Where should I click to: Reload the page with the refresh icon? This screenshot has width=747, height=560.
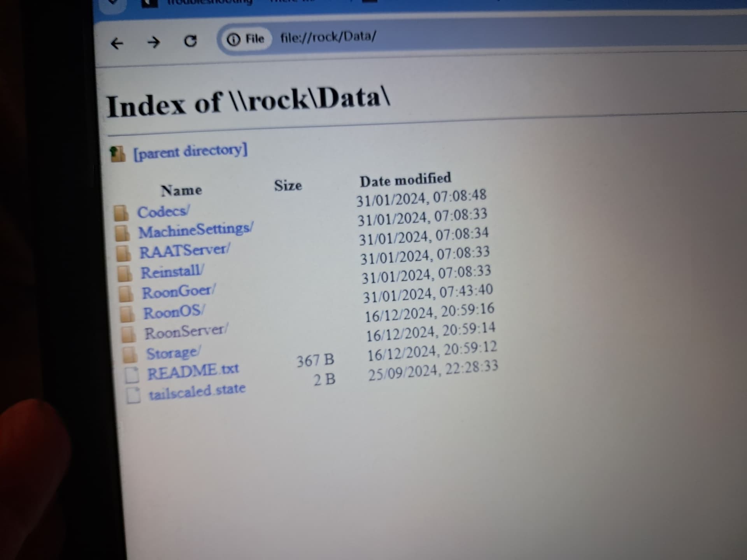[x=190, y=40]
